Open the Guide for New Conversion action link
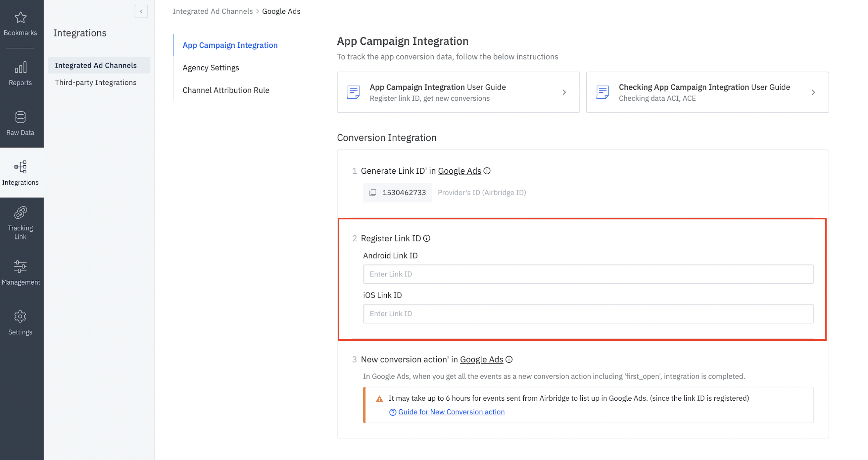This screenshot has height=460, width=868. click(451, 412)
